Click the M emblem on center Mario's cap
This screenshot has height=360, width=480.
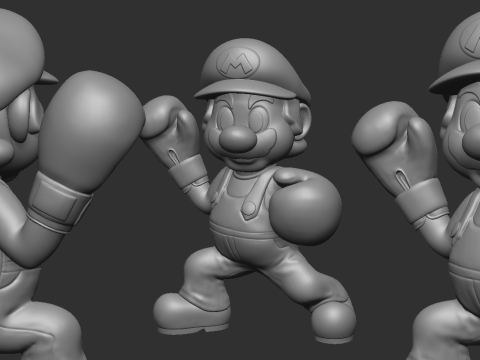click(x=238, y=63)
